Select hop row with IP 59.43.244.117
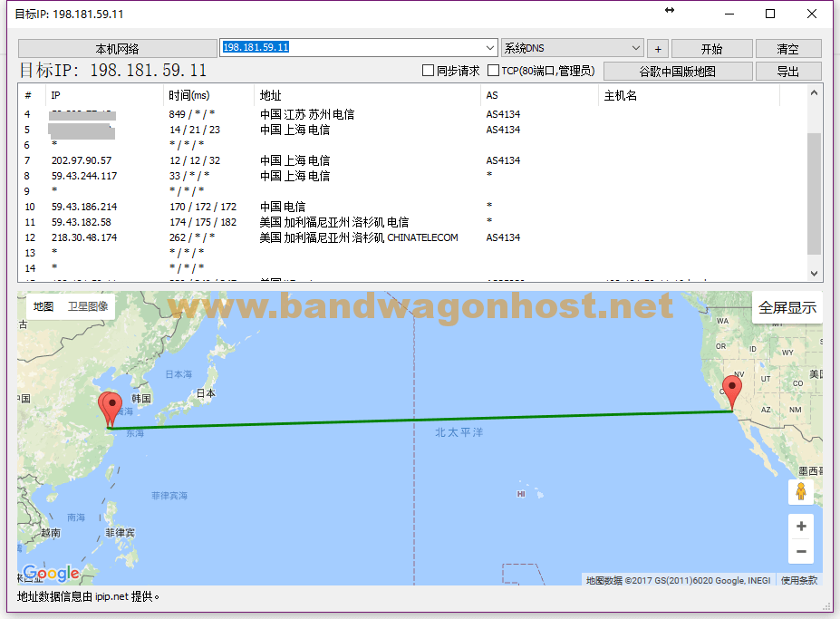Image resolution: width=840 pixels, height=619 pixels. pos(412,176)
